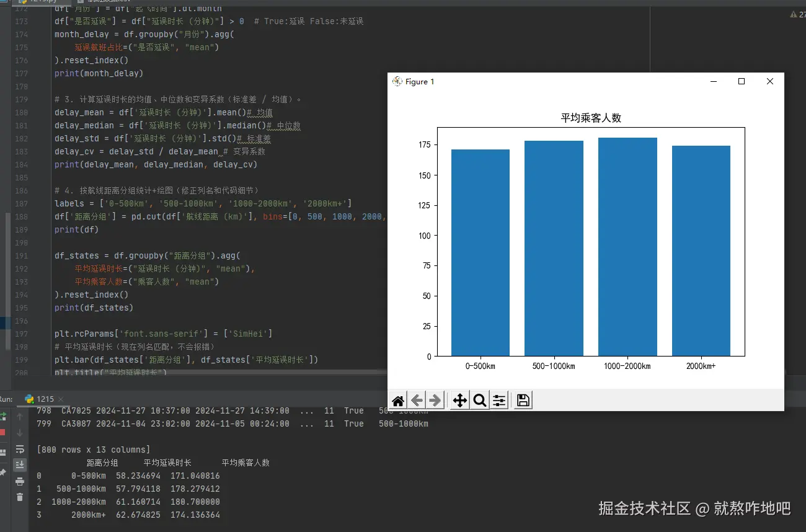Click the Figure 1 window icon
806x532 pixels.
(x=397, y=81)
